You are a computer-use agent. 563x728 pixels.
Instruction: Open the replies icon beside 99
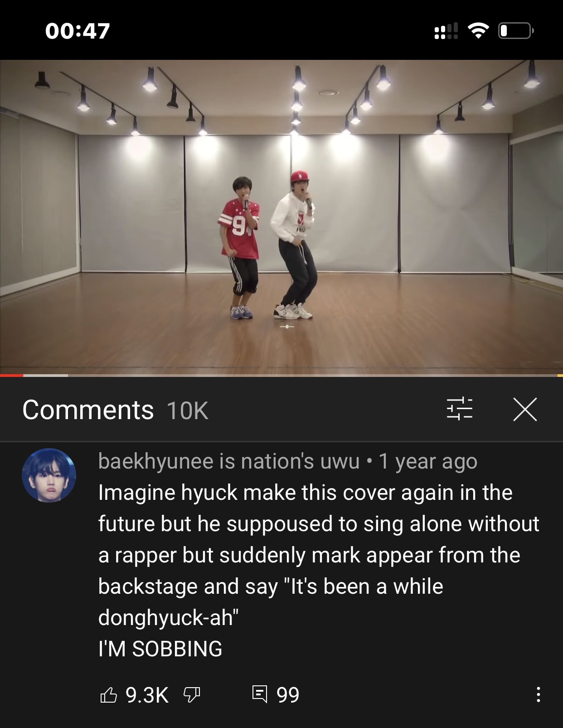(x=259, y=694)
